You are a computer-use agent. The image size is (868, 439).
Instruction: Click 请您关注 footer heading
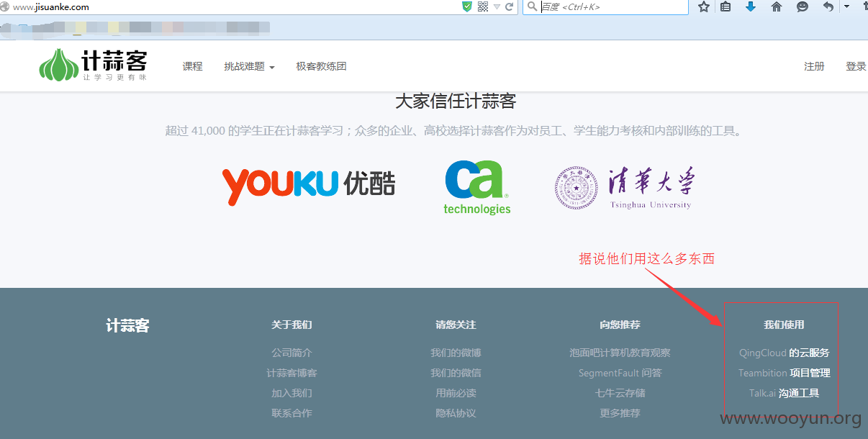tap(456, 325)
